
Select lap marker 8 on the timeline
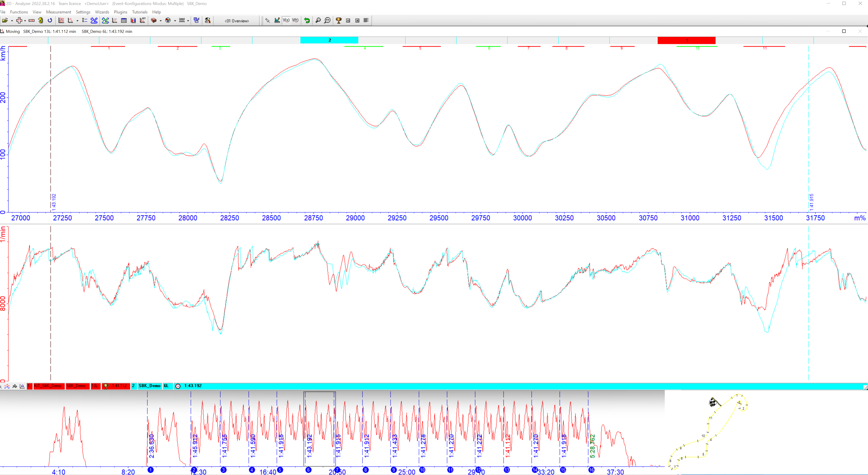(x=366, y=470)
